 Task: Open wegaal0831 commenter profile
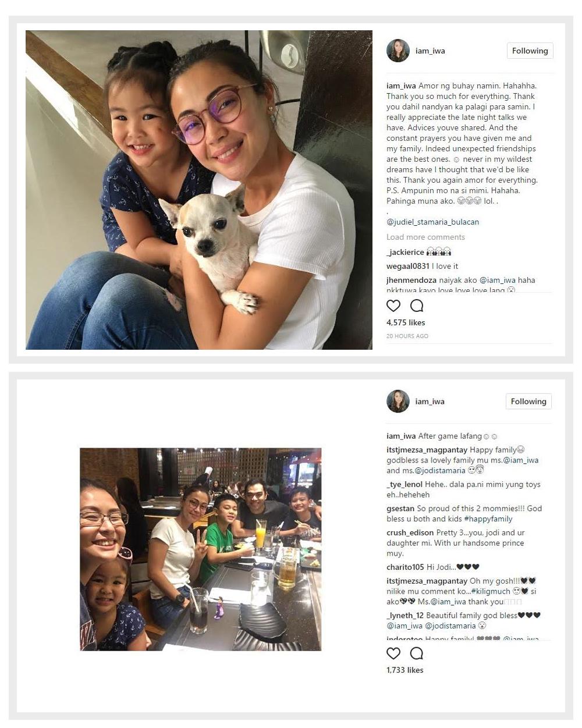pyautogui.click(x=407, y=266)
